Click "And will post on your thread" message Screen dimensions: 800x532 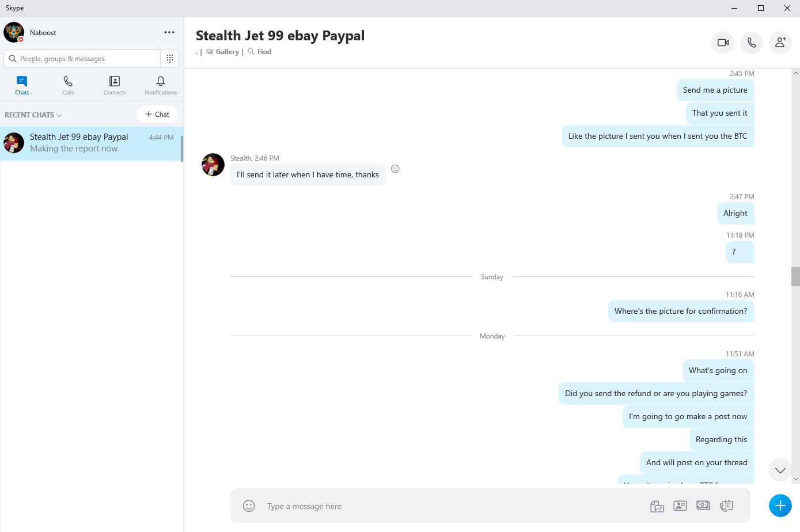pos(697,462)
